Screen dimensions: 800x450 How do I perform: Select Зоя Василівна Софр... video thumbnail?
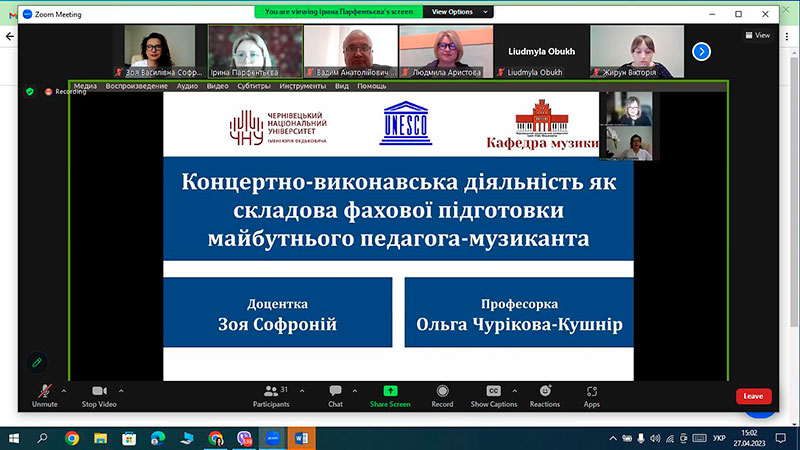click(160, 52)
